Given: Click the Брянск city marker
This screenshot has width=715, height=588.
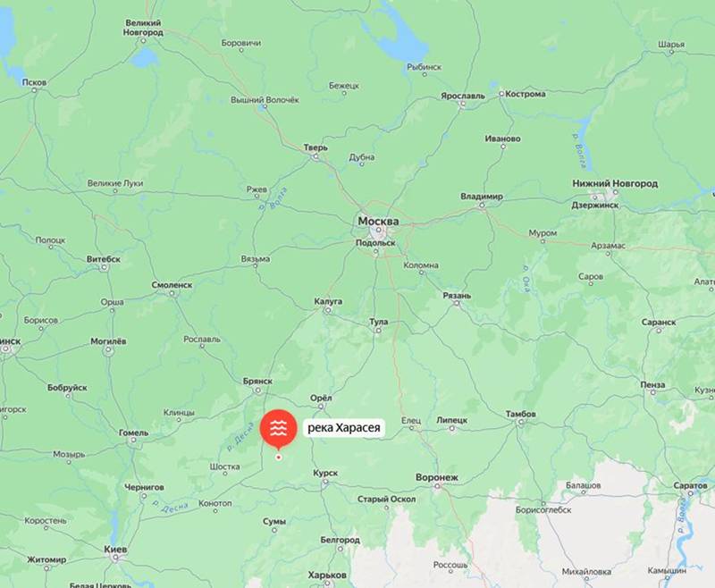Looking at the screenshot, I should point(257,391).
